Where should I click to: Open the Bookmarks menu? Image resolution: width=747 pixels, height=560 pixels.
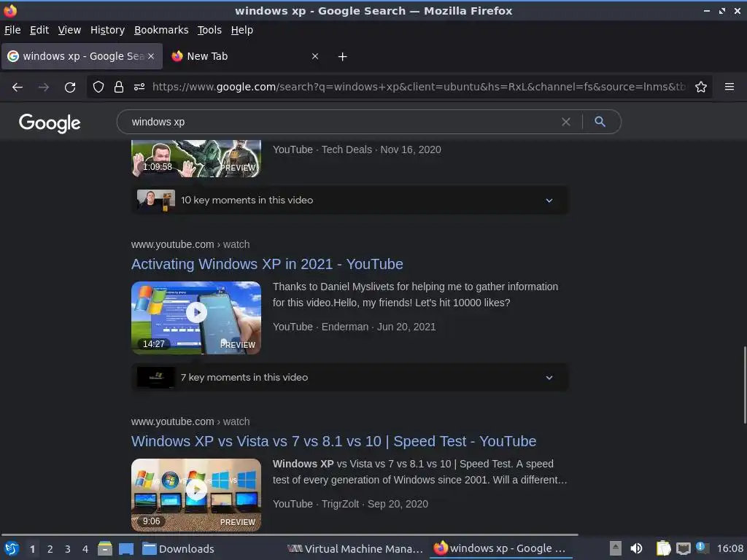tap(161, 30)
